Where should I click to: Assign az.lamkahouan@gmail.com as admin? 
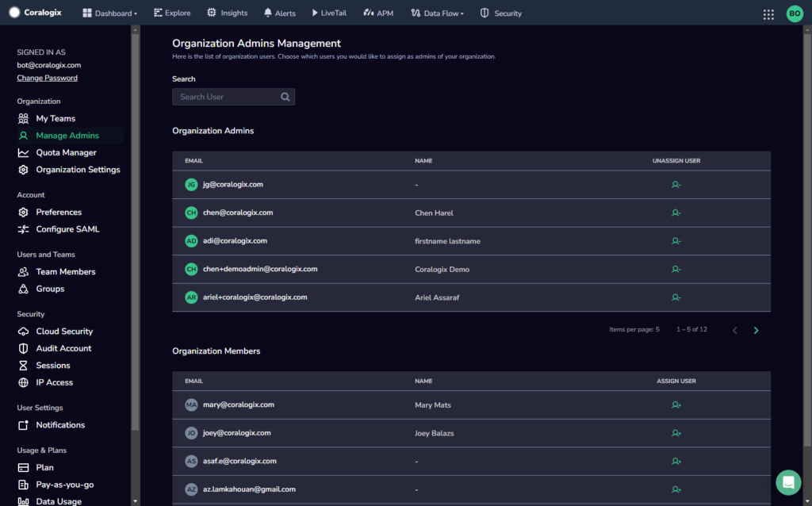coord(676,489)
